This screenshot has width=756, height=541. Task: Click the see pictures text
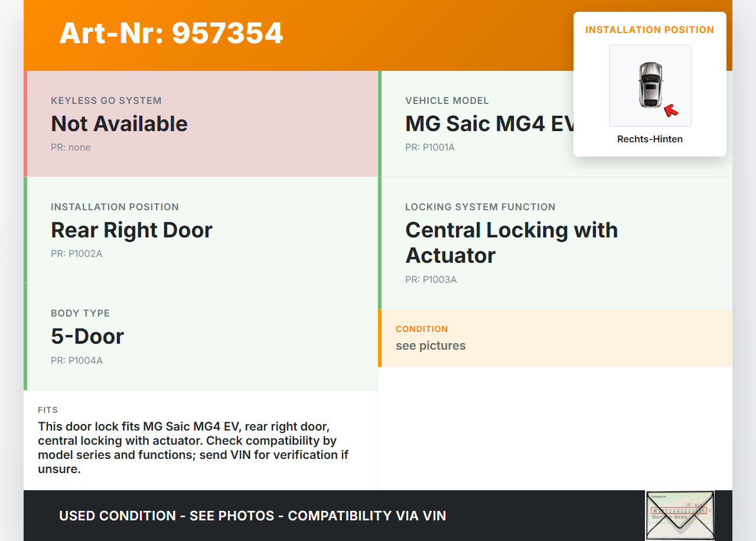click(x=431, y=346)
